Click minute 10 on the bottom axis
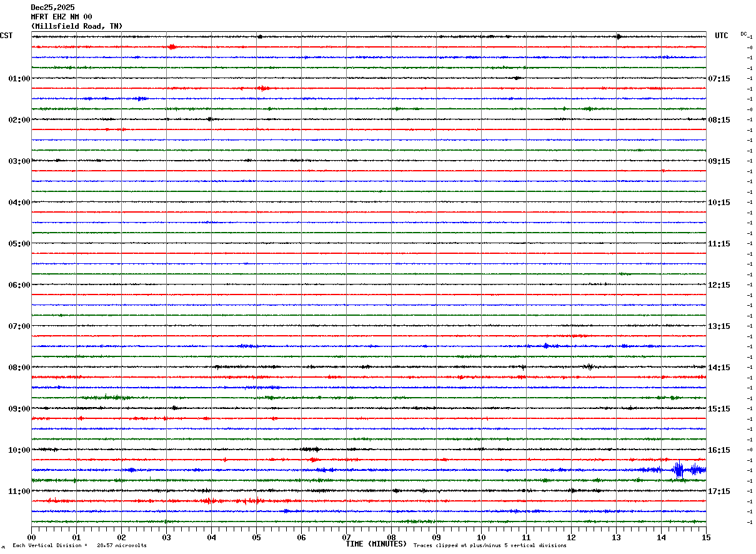This screenshot has width=756, height=554. click(x=481, y=537)
